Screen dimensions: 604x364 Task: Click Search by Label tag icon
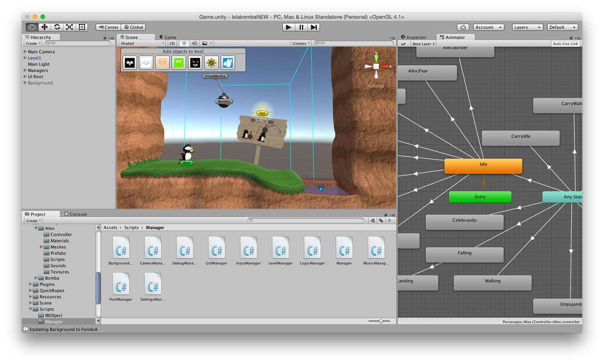click(x=381, y=221)
